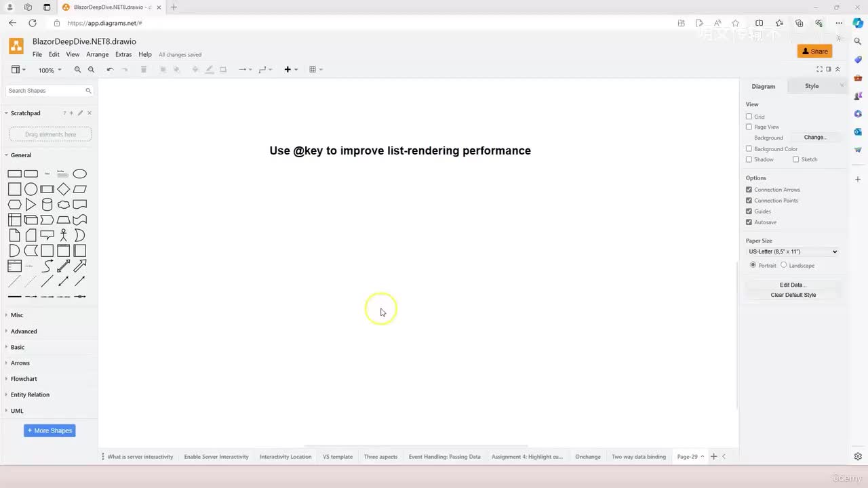
Task: Disable the Guides checkbox
Action: (x=749, y=211)
